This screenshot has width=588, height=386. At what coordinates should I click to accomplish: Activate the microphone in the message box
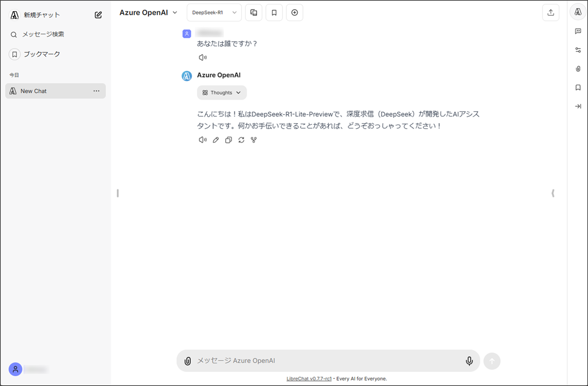pyautogui.click(x=469, y=360)
